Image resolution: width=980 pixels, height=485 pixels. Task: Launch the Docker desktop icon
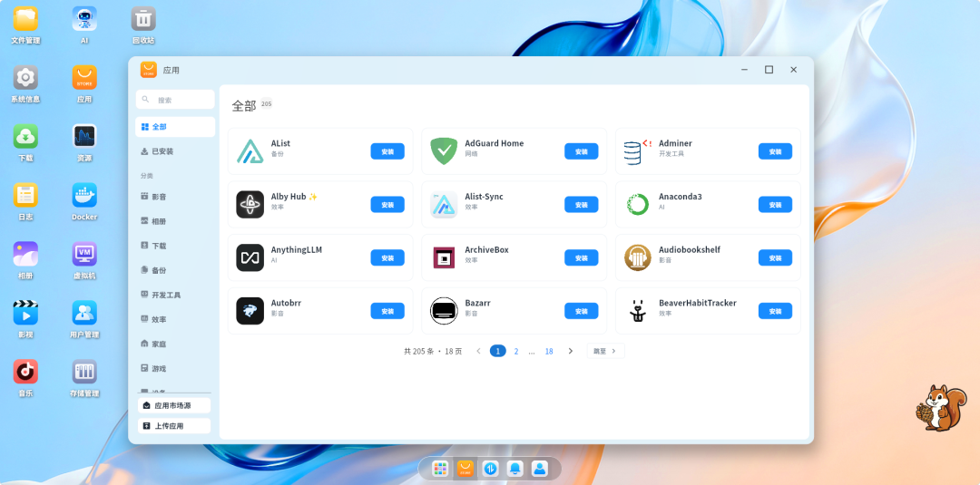[x=84, y=195]
